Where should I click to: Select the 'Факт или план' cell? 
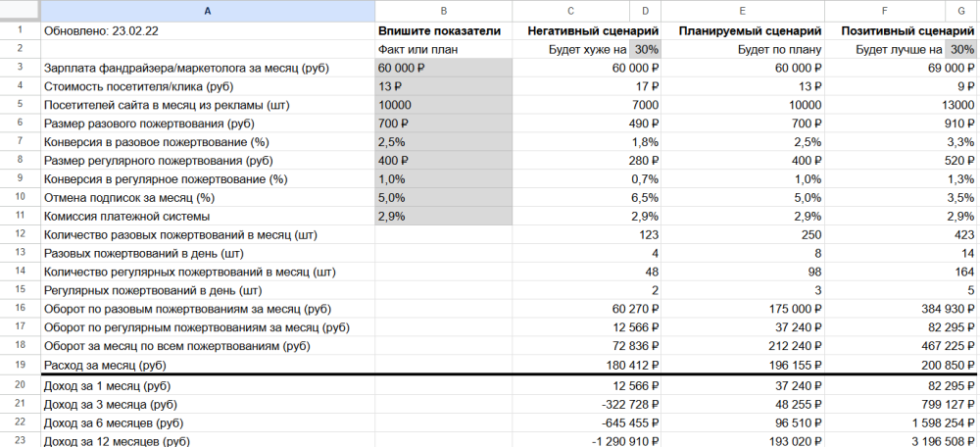[x=444, y=49]
